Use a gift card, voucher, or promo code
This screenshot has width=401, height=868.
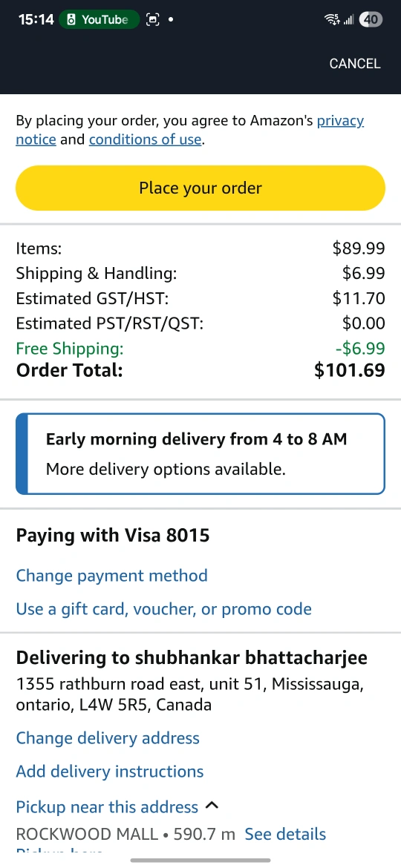164,610
